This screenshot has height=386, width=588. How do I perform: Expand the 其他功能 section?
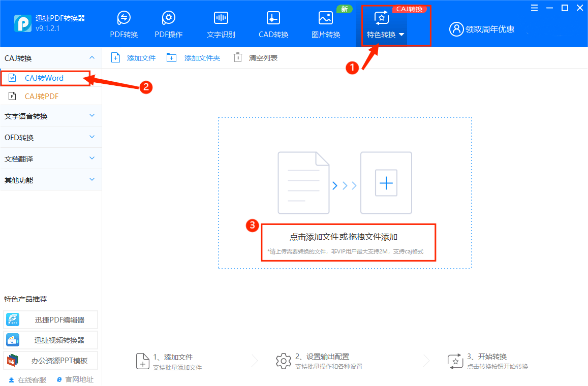(x=51, y=180)
